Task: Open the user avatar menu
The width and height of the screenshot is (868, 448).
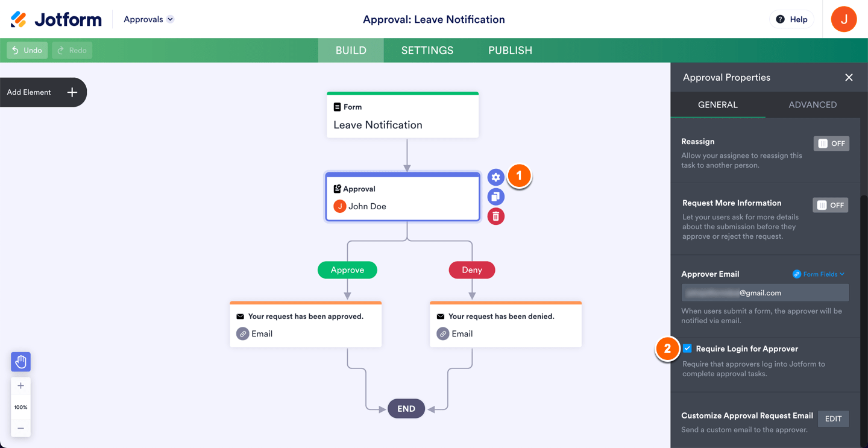Action: point(843,19)
